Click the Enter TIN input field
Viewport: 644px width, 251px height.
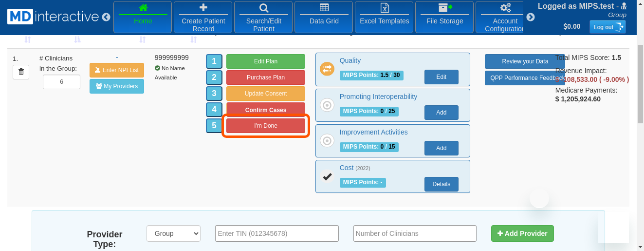point(276,233)
